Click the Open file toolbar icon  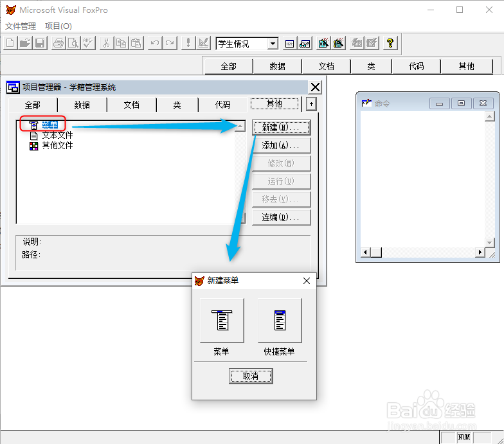[x=24, y=43]
